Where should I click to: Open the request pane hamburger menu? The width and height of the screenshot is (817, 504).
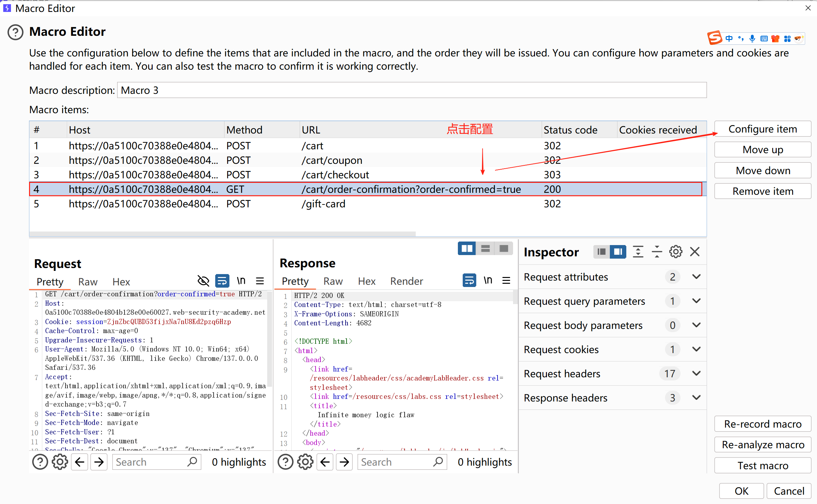click(260, 281)
